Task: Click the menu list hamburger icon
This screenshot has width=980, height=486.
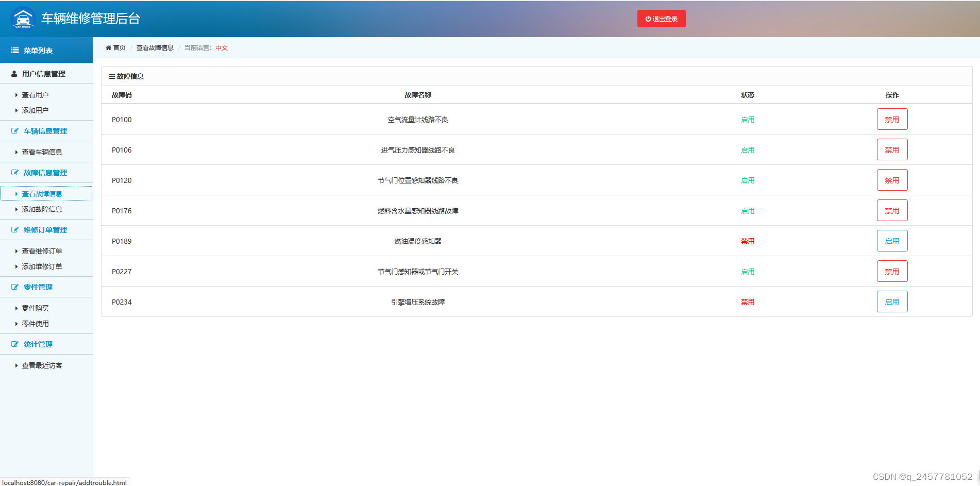Action: tap(15, 51)
